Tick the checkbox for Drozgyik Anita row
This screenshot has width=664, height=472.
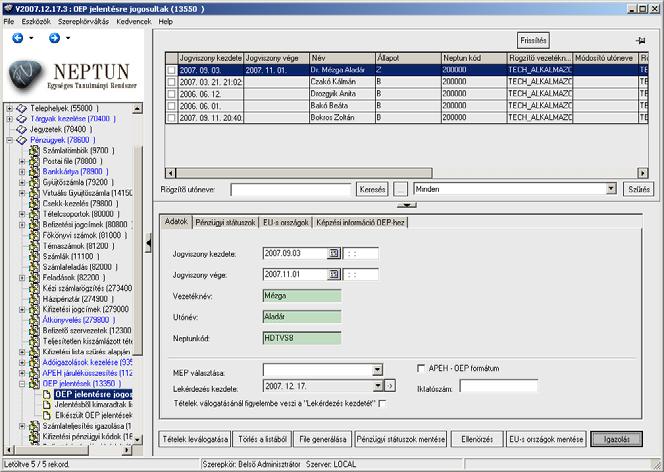click(x=172, y=94)
